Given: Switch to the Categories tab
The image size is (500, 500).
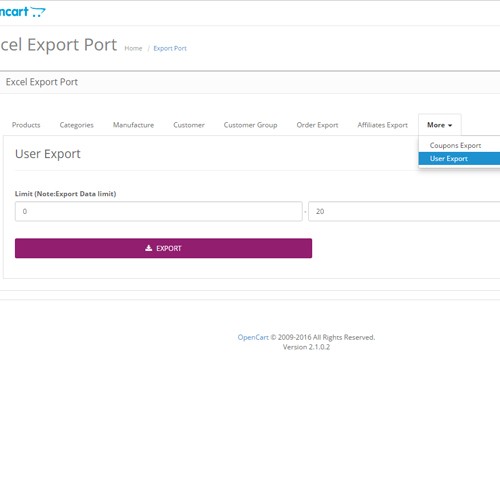Looking at the screenshot, I should coord(76,125).
